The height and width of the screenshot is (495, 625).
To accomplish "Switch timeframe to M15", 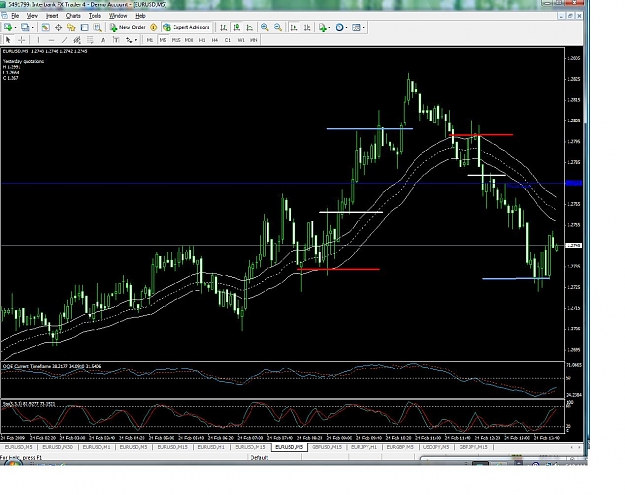I will pyautogui.click(x=176, y=40).
